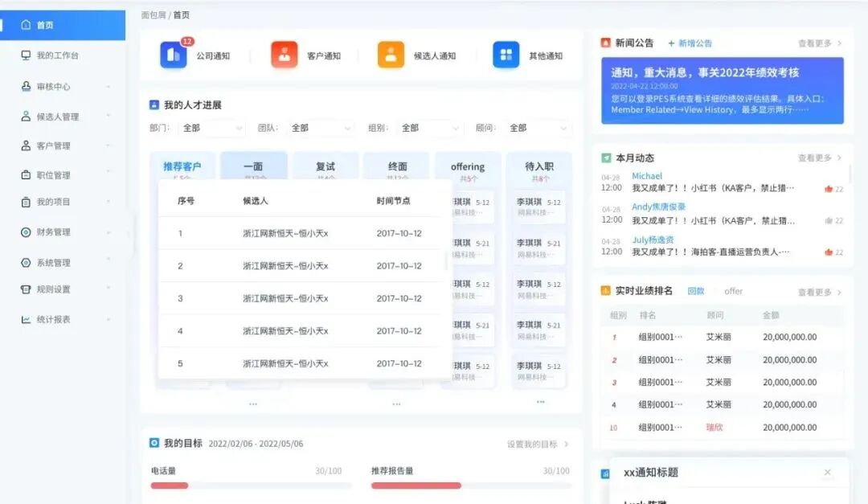Click row 5 date 2017-10-12
Image resolution: width=868 pixels, height=504 pixels.
399,363
